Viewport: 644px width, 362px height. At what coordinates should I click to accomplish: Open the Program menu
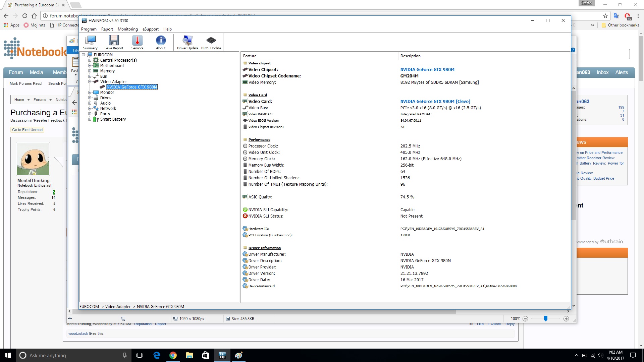pyautogui.click(x=89, y=29)
